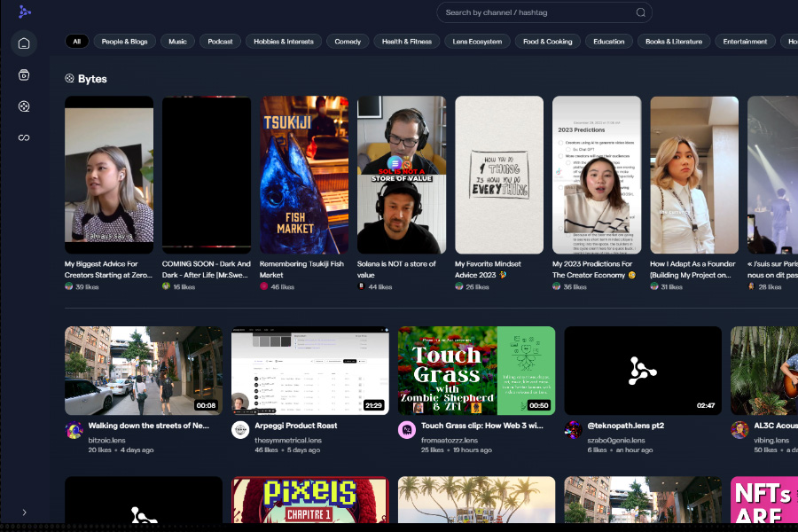
Task: Click the Touch Grass clip video title
Action: click(482, 426)
